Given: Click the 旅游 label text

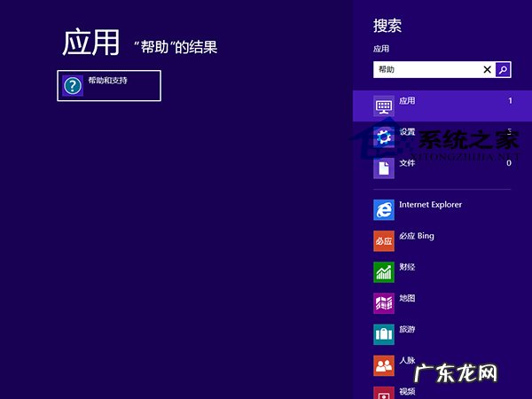Looking at the screenshot, I should tap(407, 330).
